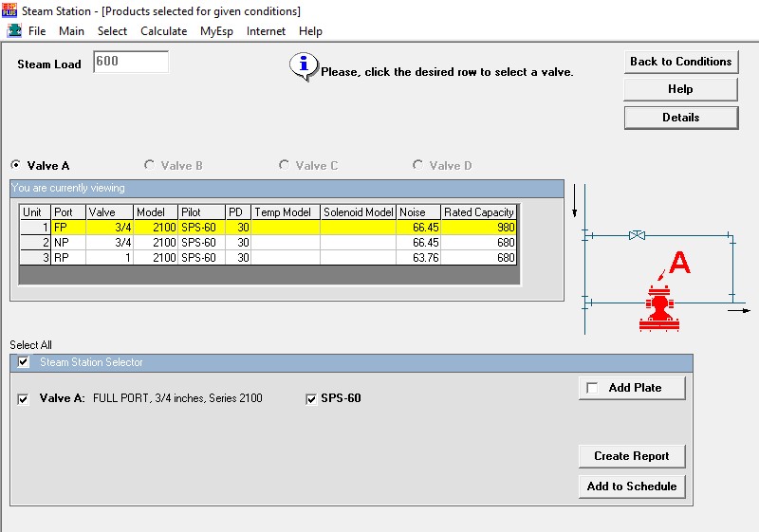This screenshot has height=532, width=759.
Task: Toggle the SPS-60 pilot checkbox
Action: click(311, 399)
